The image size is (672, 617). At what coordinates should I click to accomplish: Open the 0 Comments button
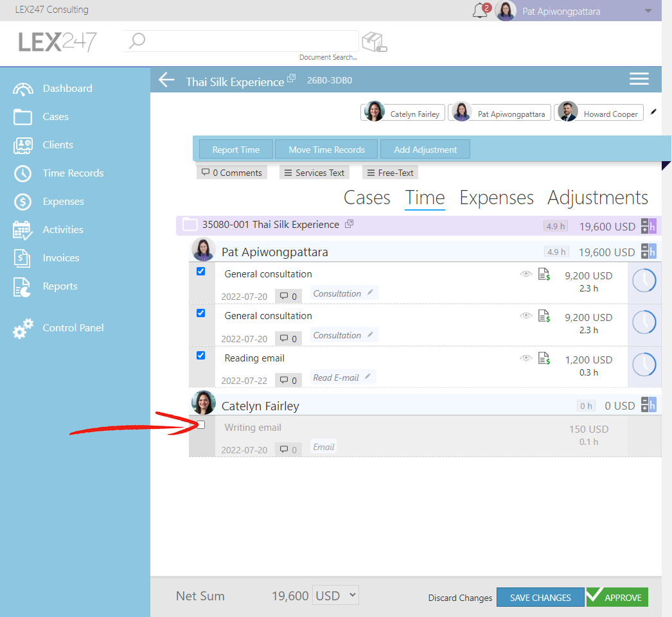pos(232,173)
